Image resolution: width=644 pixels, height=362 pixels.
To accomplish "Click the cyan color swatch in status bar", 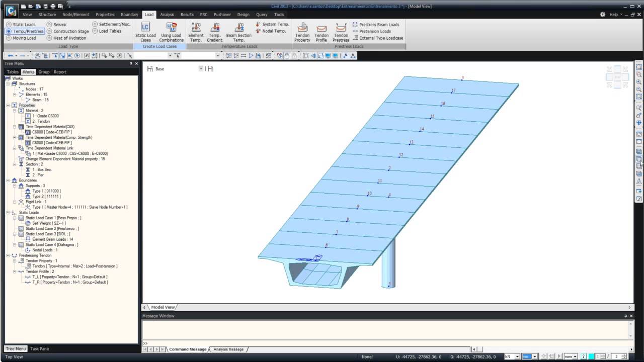I will tap(592, 356).
